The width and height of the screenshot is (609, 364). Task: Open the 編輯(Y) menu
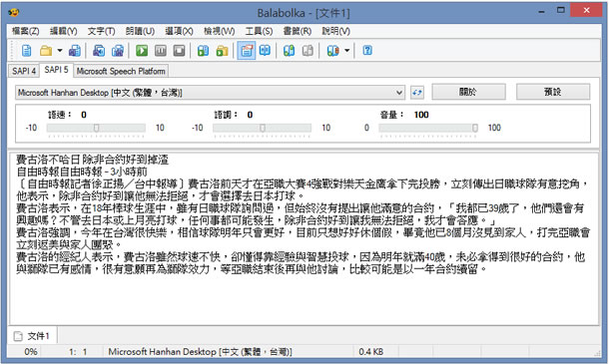(x=63, y=31)
